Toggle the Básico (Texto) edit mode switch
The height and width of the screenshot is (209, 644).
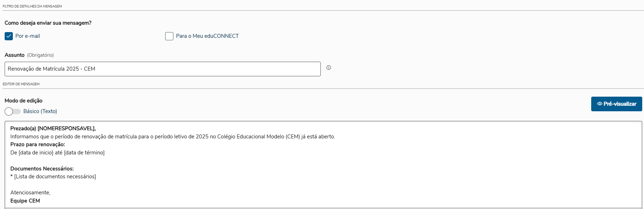[12, 111]
